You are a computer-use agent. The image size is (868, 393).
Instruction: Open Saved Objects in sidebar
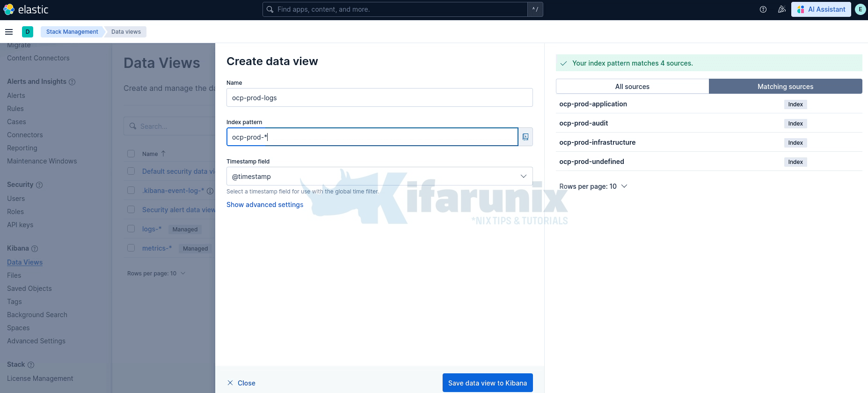(x=29, y=289)
